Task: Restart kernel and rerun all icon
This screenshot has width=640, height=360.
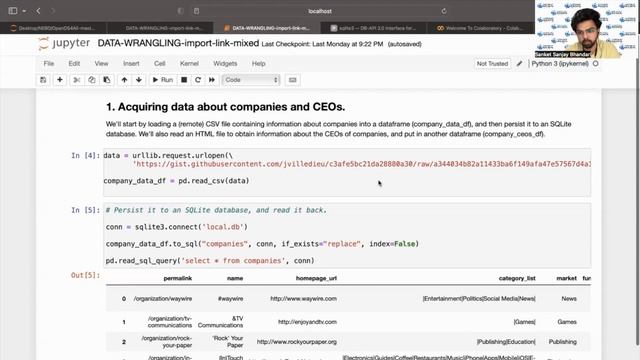Action: pyautogui.click(x=212, y=80)
